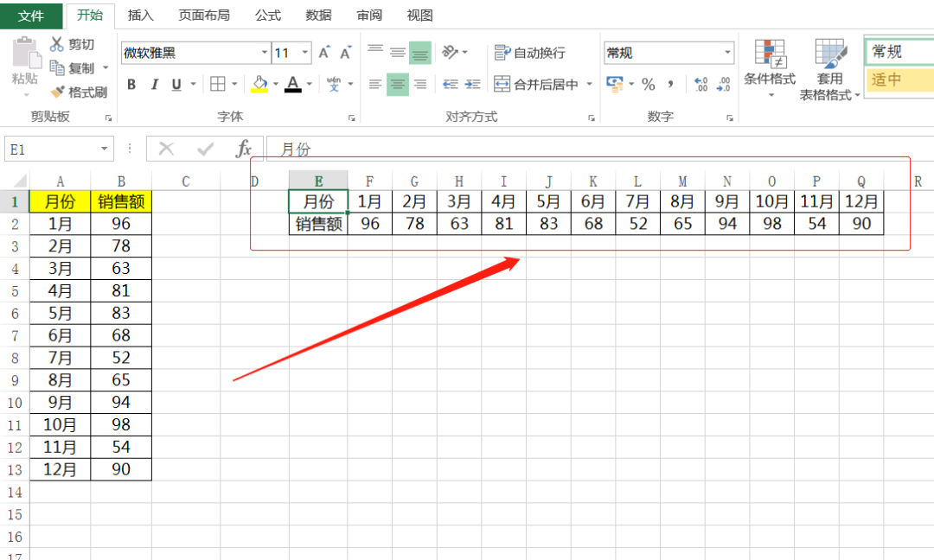The width and height of the screenshot is (934, 560).
Task: Apply yellow fill color bucket
Action: (259, 84)
